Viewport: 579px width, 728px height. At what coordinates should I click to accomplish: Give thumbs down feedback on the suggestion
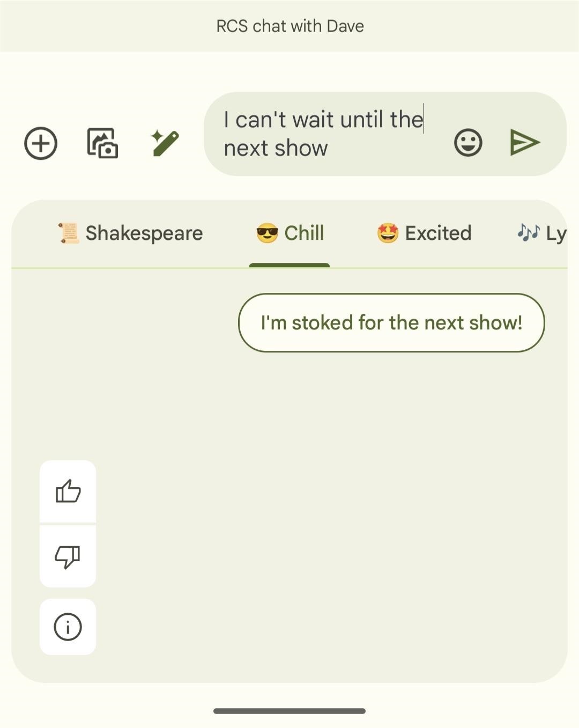point(68,556)
